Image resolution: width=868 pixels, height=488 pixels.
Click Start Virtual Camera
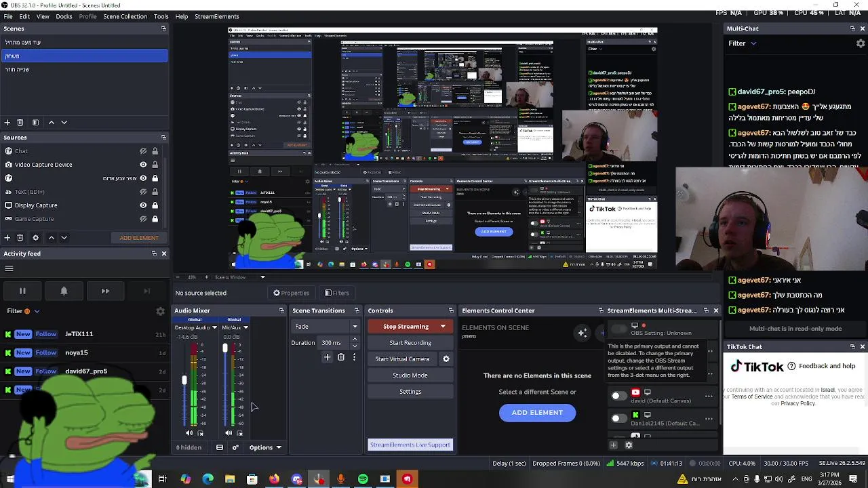tap(402, 359)
